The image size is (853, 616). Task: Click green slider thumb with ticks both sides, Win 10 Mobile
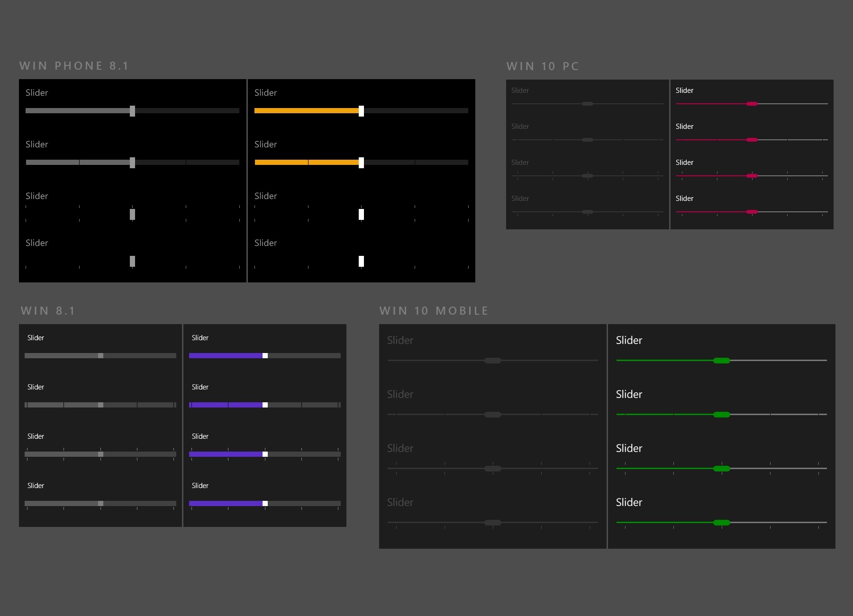click(x=722, y=469)
